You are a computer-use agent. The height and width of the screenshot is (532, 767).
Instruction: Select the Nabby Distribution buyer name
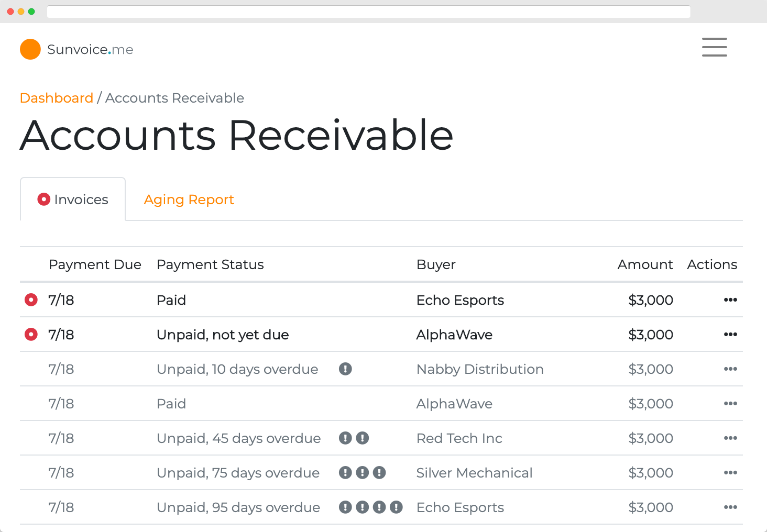point(480,369)
